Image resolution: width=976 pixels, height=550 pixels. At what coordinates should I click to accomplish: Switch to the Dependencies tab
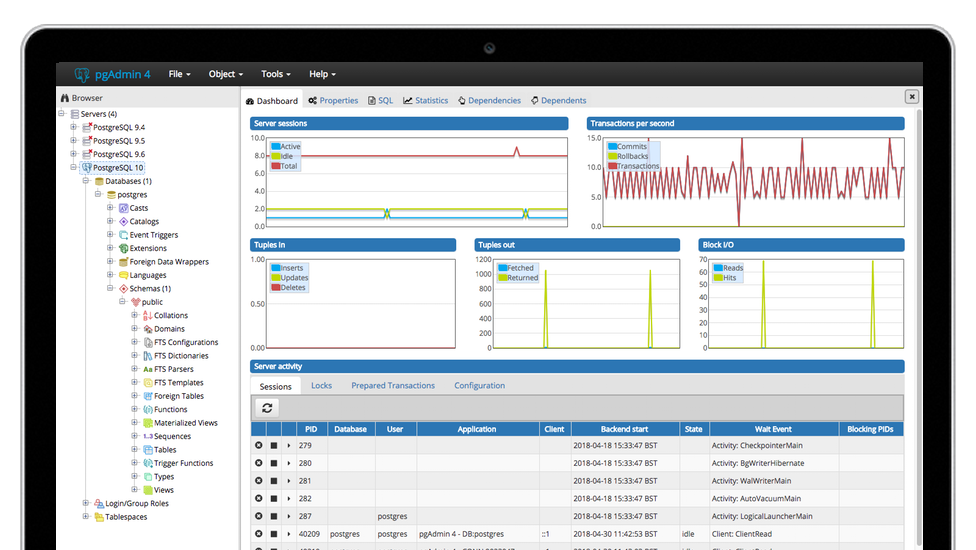click(x=489, y=100)
